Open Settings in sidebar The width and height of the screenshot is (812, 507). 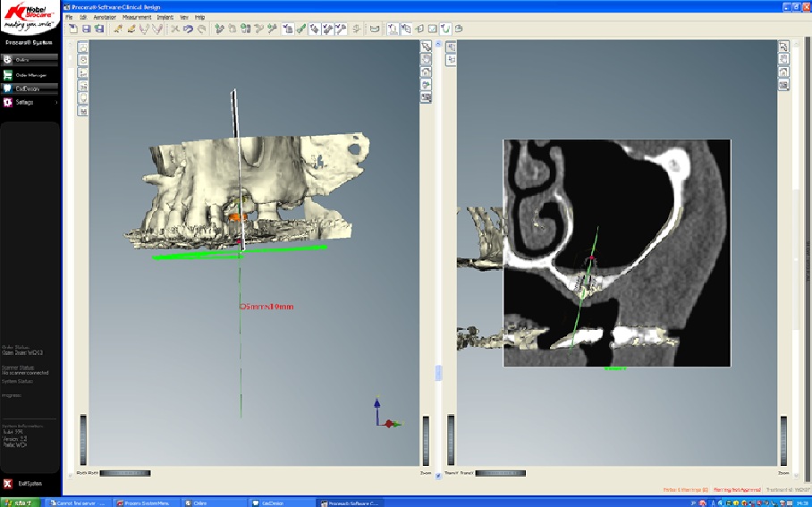click(x=30, y=103)
